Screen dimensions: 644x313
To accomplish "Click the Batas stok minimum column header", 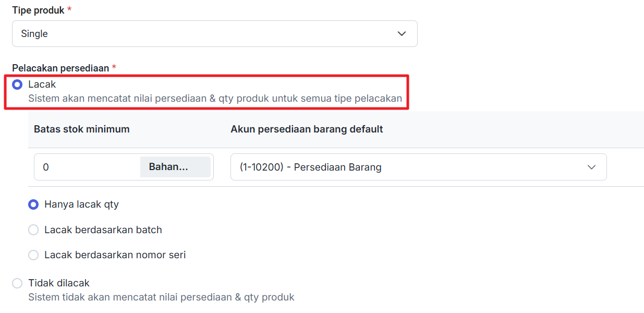I will click(82, 129).
